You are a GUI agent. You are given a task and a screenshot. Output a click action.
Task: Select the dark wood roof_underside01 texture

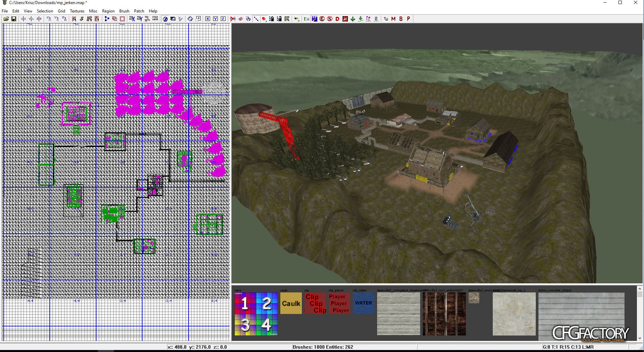click(x=444, y=314)
